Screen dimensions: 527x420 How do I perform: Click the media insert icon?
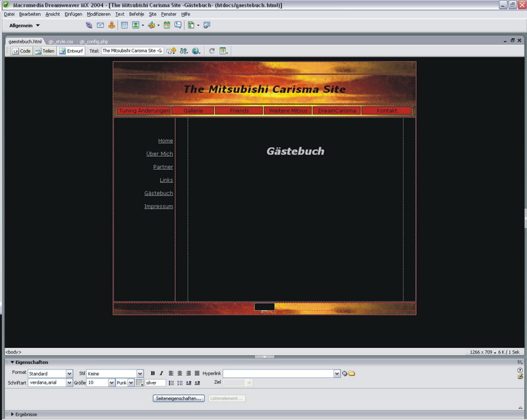click(x=152, y=25)
